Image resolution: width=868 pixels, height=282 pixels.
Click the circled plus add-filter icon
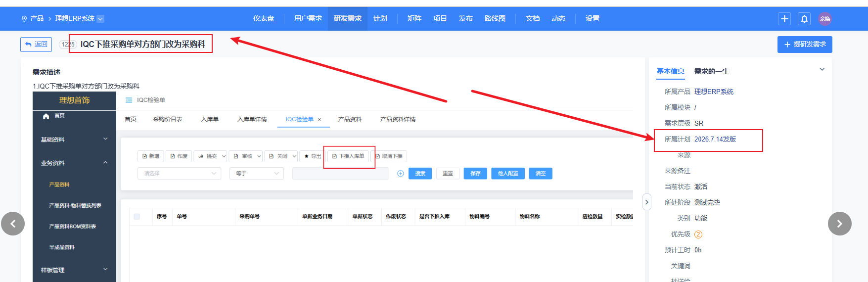401,174
